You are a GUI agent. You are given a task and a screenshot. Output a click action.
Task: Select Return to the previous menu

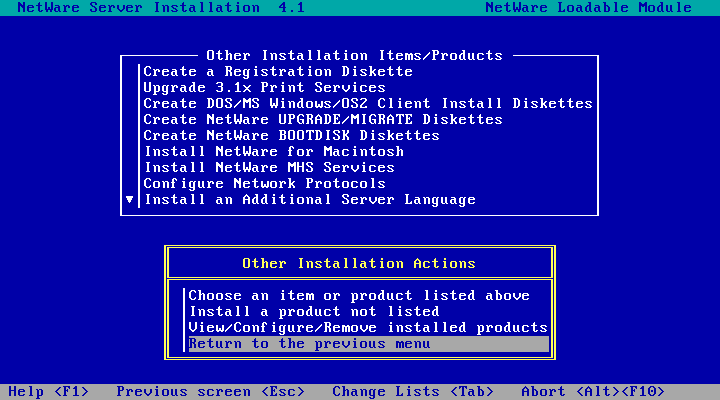368,344
